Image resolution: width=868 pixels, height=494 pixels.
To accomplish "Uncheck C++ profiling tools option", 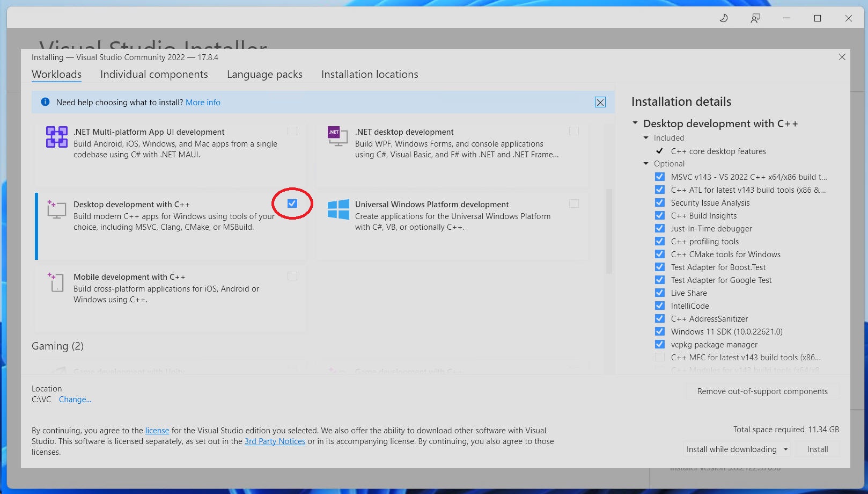I will pyautogui.click(x=660, y=241).
